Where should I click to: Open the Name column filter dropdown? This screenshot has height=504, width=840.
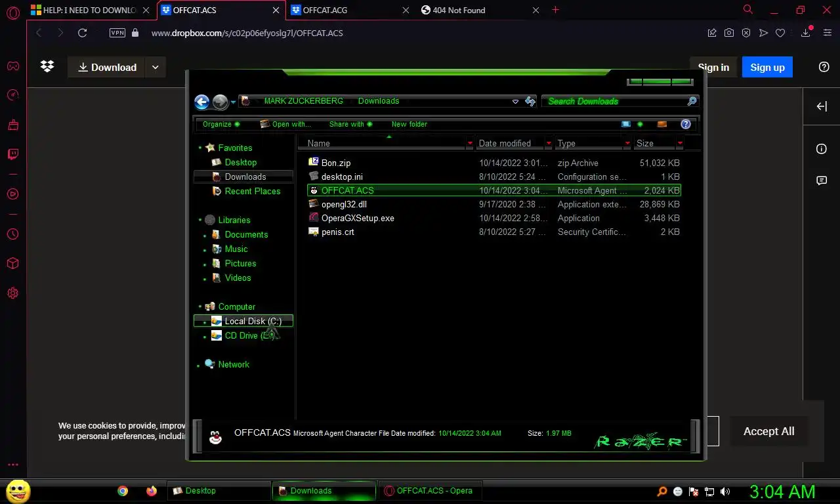(x=470, y=143)
